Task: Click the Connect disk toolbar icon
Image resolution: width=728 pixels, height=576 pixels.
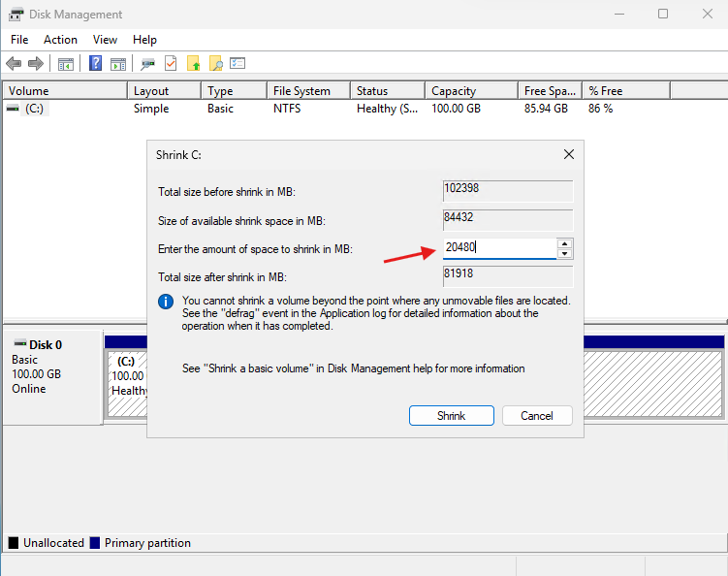Action: coord(147,64)
